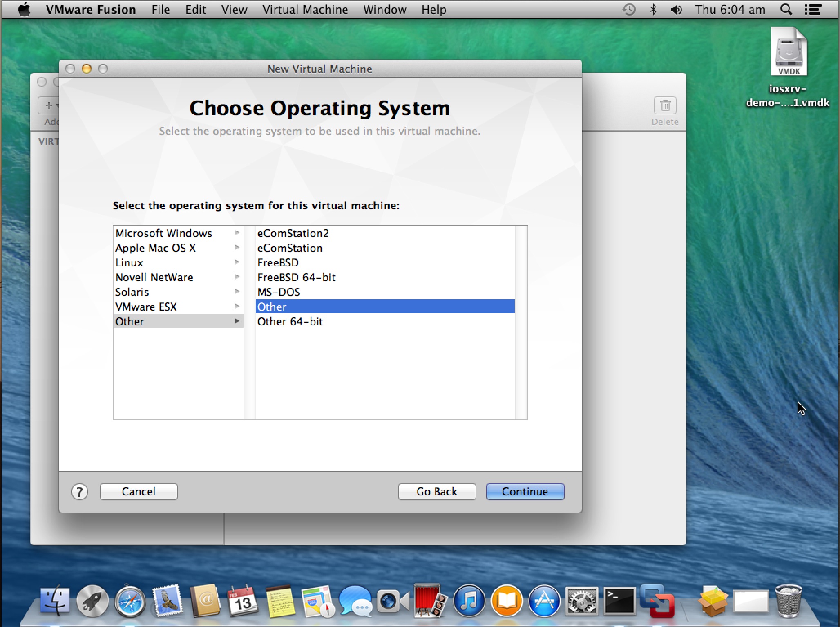Image resolution: width=840 pixels, height=627 pixels.
Task: Select eComStation2 in the list
Action: pyautogui.click(x=385, y=233)
